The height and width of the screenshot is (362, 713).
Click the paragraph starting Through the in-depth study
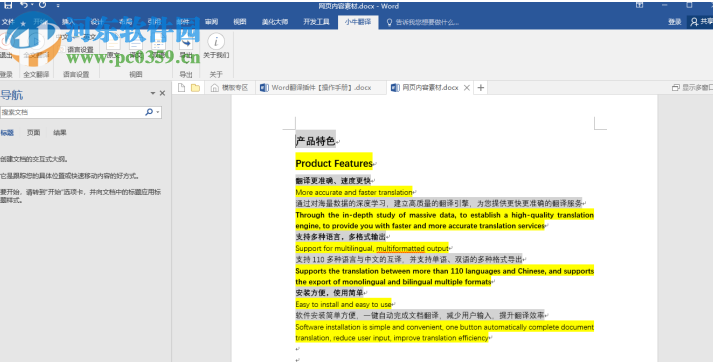(445, 220)
